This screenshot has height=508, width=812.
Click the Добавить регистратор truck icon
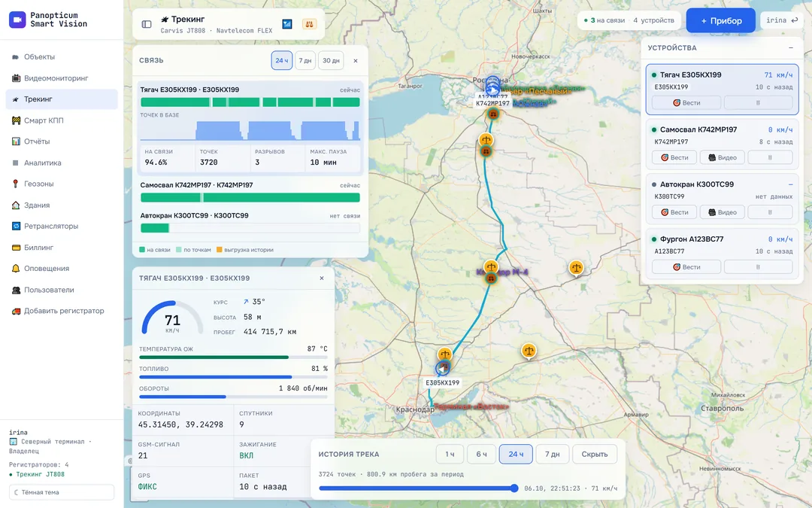tap(16, 311)
